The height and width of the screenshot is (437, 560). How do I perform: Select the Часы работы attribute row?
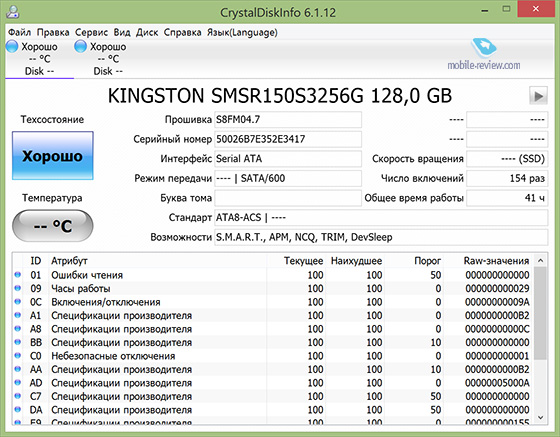(273, 288)
